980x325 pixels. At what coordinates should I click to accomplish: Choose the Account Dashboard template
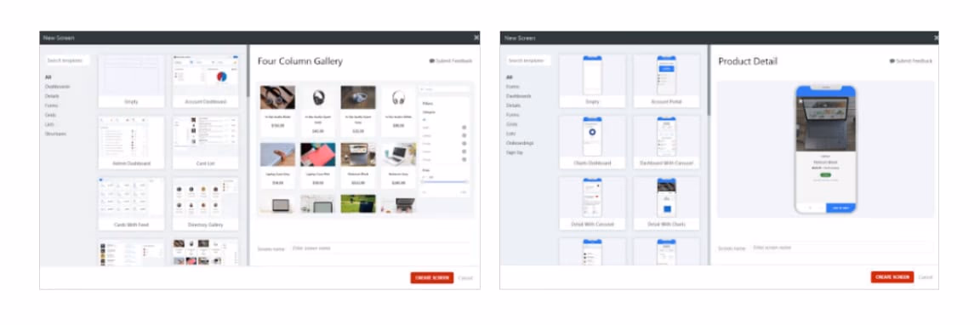coord(206,82)
